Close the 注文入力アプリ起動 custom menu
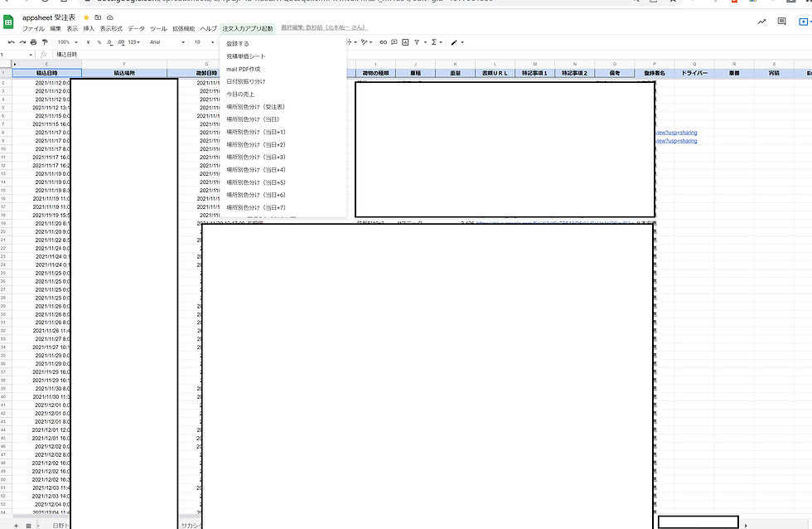Viewport: 812px width, 529px height. coord(248,28)
